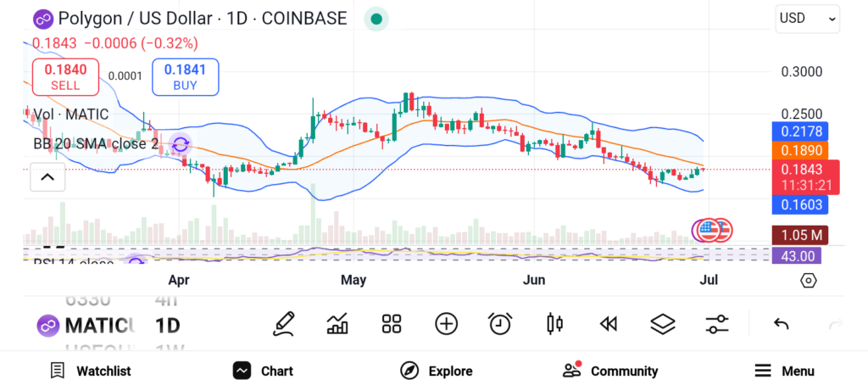Click the Polygon logo beside title
868x391 pixels.
click(42, 19)
